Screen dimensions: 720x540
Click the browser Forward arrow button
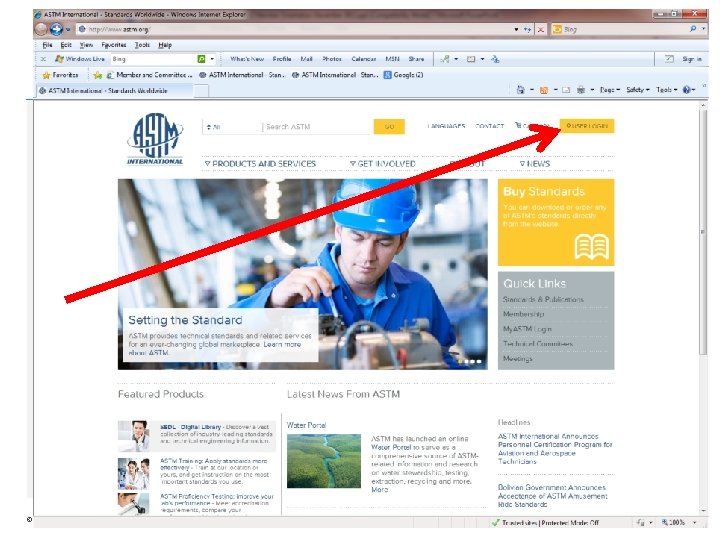(56, 29)
